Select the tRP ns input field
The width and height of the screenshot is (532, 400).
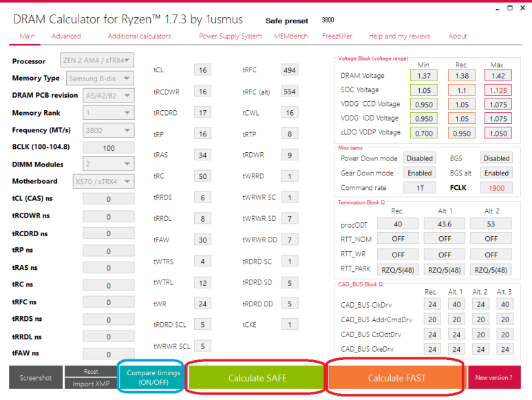point(109,251)
